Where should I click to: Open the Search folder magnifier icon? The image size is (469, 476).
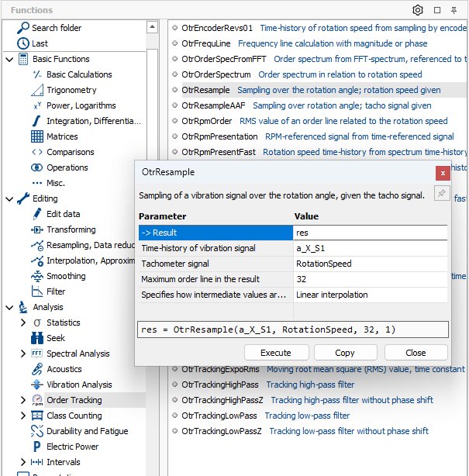(22, 28)
